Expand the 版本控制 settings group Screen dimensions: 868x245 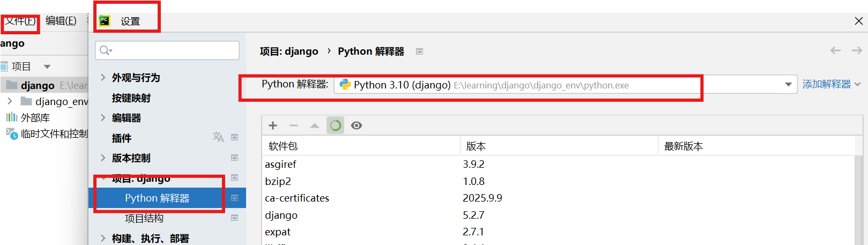103,158
